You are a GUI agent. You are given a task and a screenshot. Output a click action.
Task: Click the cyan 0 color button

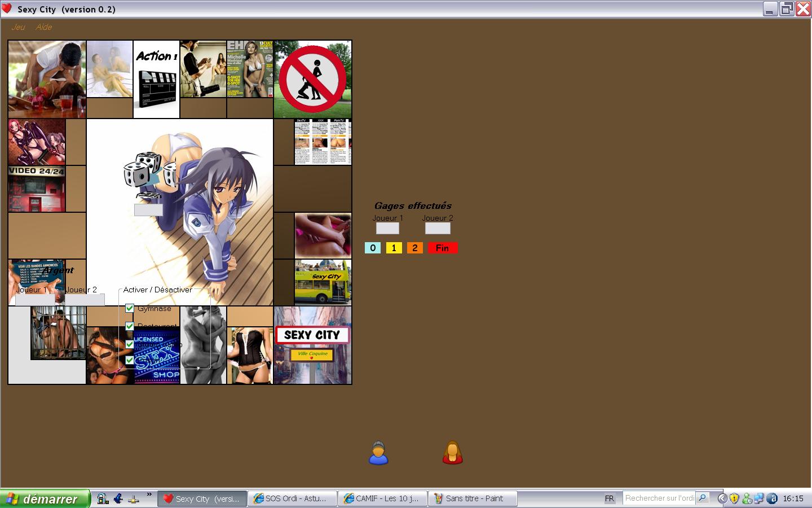coord(372,248)
